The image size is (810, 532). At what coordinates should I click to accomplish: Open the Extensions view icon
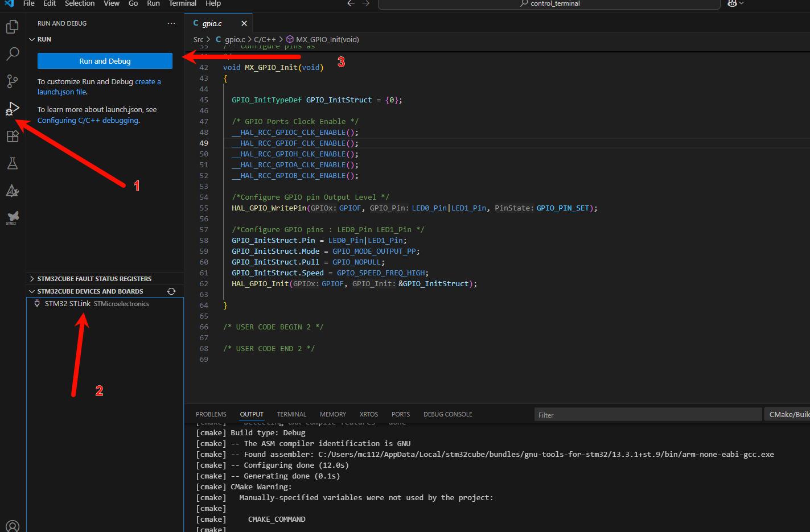point(13,136)
